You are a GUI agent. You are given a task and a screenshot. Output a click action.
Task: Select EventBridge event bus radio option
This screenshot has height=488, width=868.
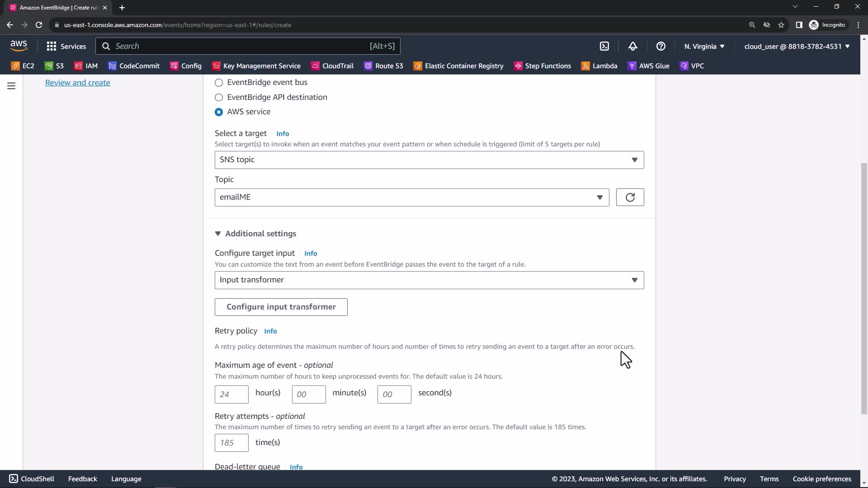(x=219, y=83)
